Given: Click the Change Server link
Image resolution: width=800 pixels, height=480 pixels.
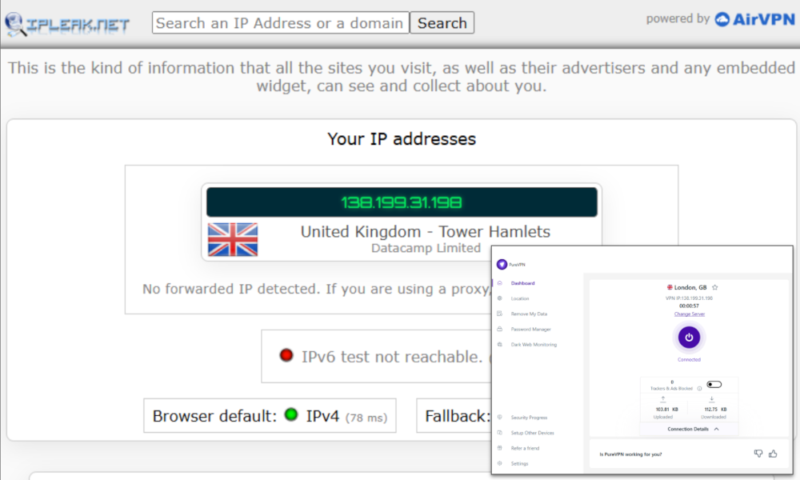Looking at the screenshot, I should pos(689,314).
